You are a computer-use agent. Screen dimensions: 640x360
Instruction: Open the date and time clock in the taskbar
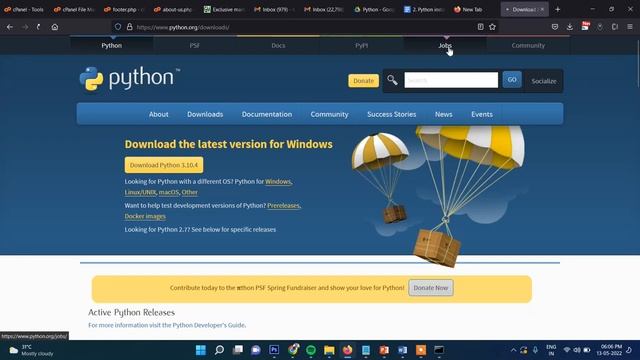tap(609, 350)
